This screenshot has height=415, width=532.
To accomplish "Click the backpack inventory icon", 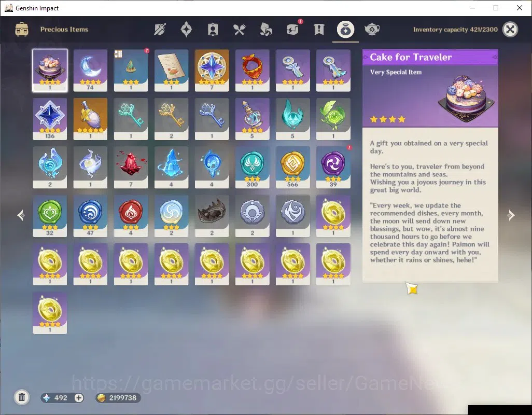I will [22, 30].
